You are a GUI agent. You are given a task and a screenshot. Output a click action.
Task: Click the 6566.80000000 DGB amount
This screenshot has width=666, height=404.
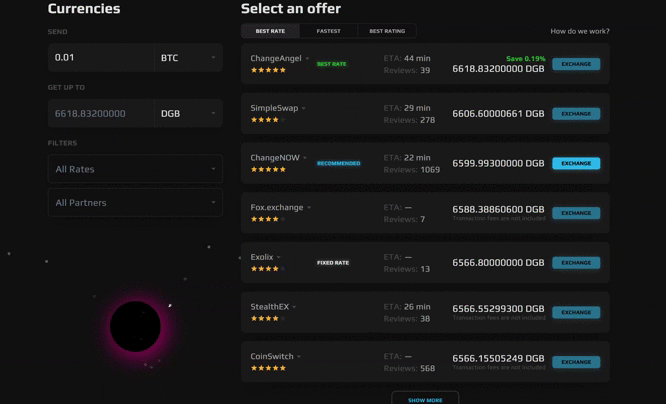pos(498,263)
